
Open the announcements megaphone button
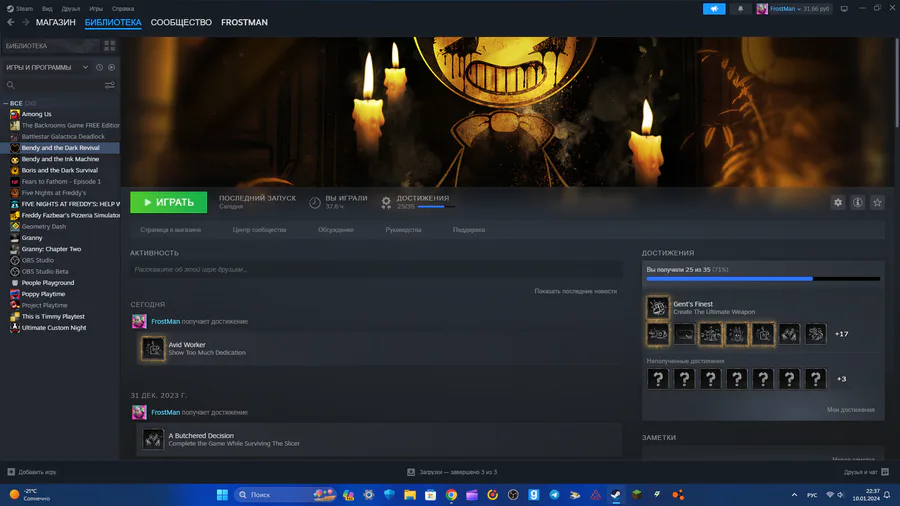tap(714, 9)
